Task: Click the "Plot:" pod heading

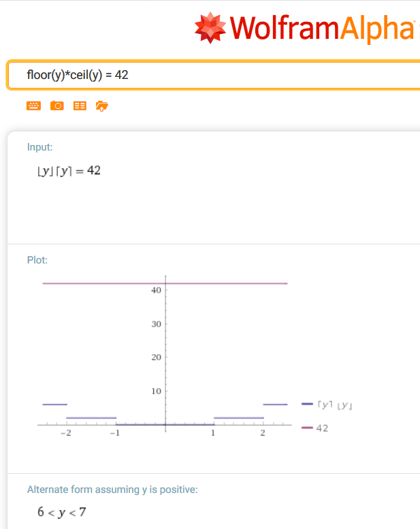Action: pos(37,260)
